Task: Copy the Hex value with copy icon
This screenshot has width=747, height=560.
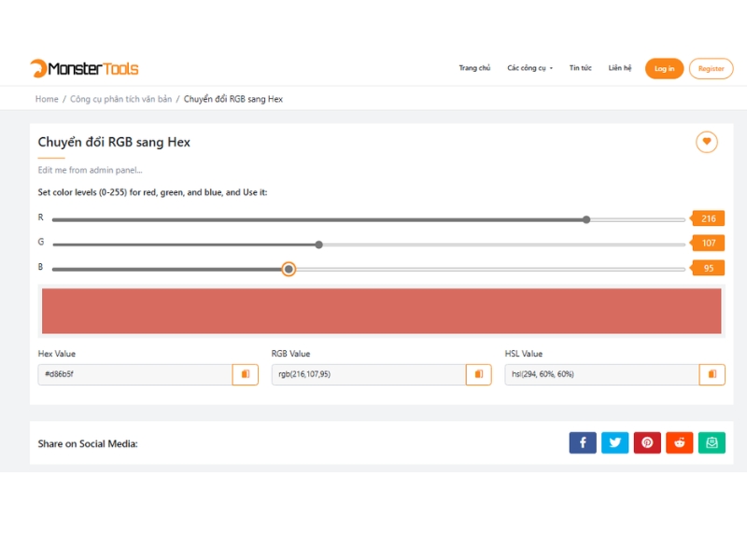Action: [x=246, y=374]
